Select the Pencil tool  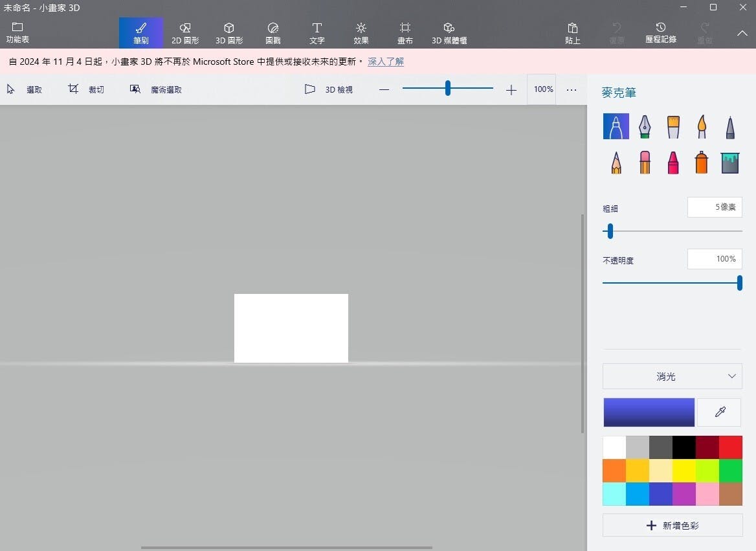click(616, 162)
